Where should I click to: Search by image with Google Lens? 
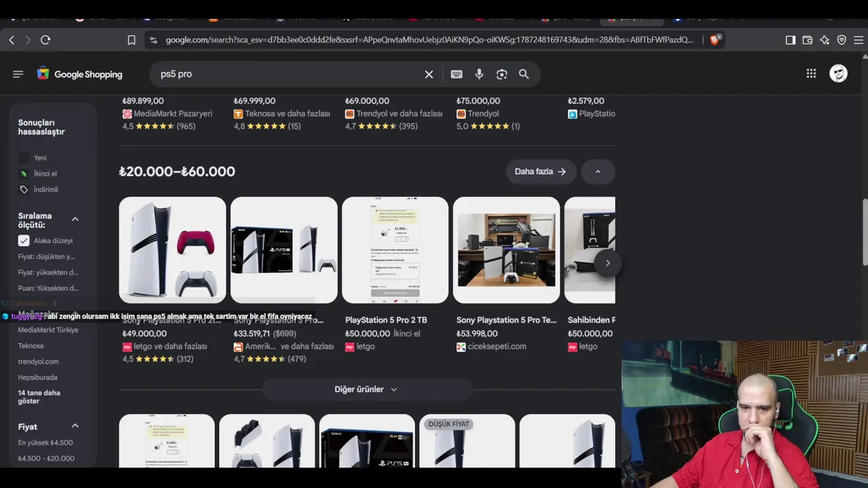(x=502, y=74)
